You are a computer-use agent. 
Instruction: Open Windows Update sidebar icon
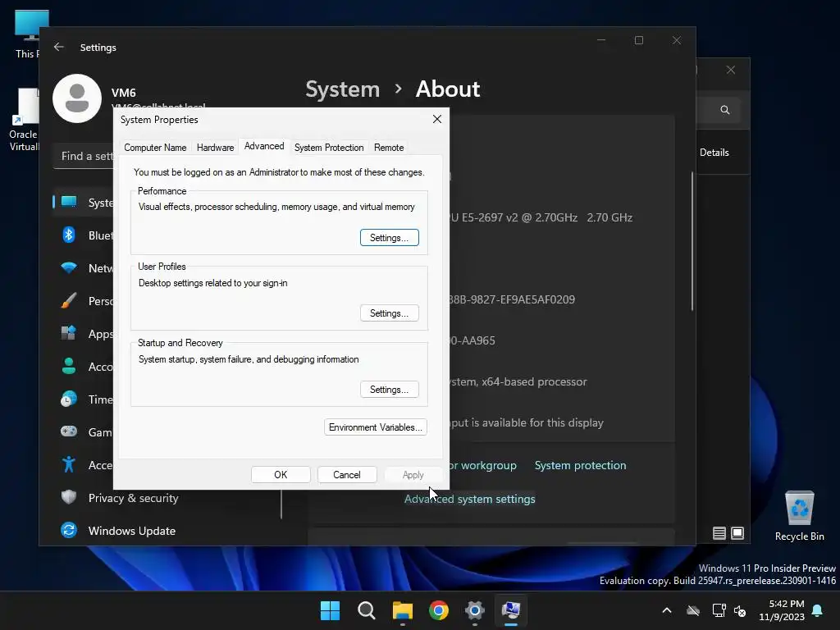[x=69, y=530]
